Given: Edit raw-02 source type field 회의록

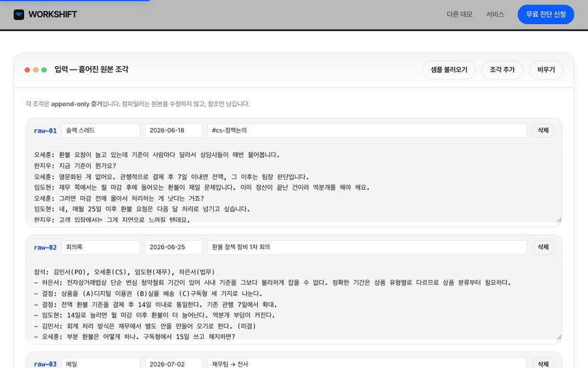Looking at the screenshot, I should [x=100, y=248].
